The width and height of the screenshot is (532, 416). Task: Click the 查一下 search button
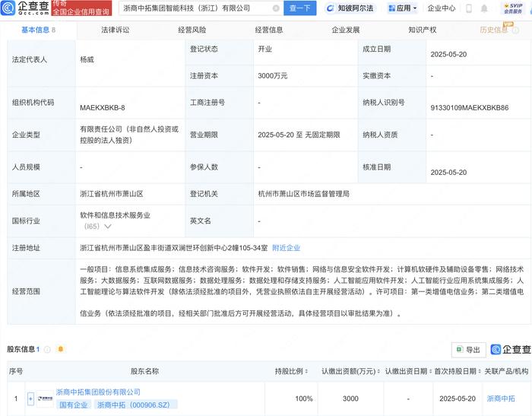(x=300, y=8)
